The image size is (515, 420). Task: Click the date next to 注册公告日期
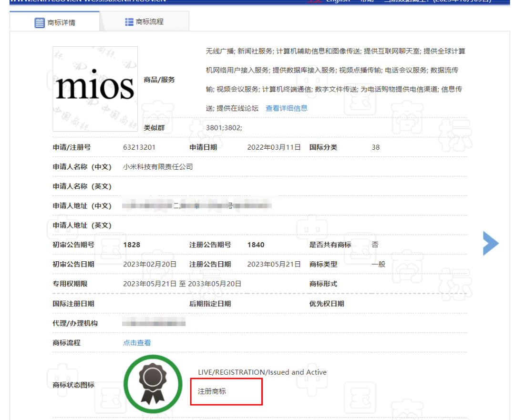point(274,264)
